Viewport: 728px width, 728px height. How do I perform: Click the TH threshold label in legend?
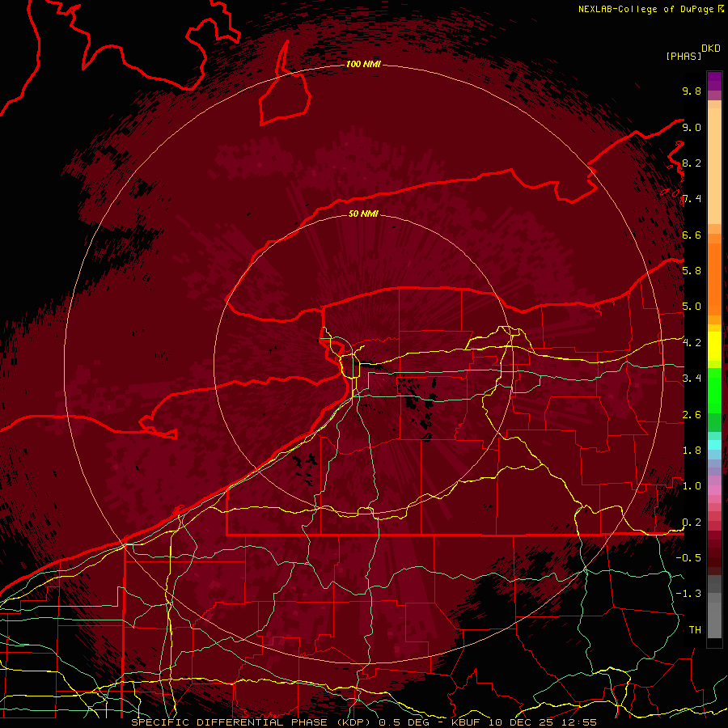(x=695, y=630)
